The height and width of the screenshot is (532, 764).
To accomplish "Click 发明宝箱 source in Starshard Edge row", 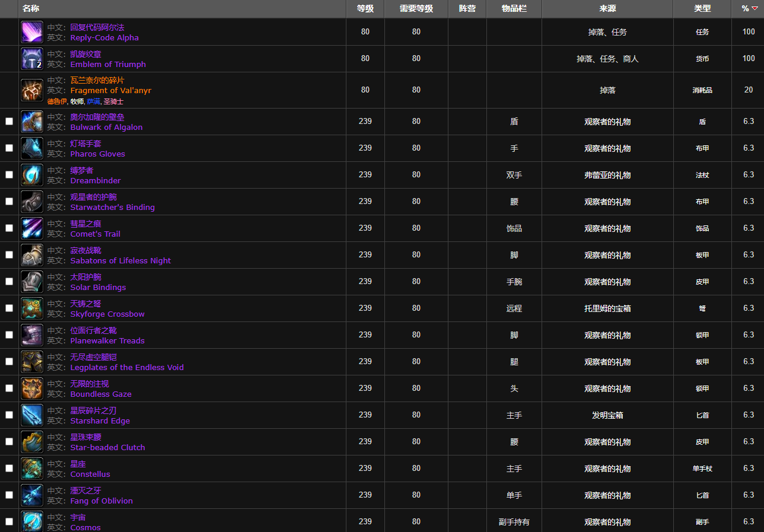I will [607, 415].
